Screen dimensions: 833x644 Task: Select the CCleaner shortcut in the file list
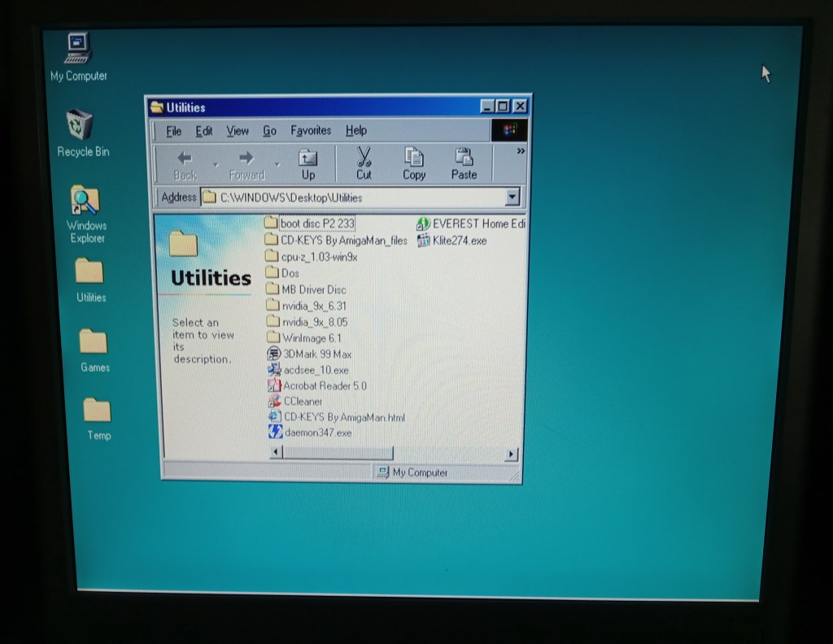coord(302,402)
